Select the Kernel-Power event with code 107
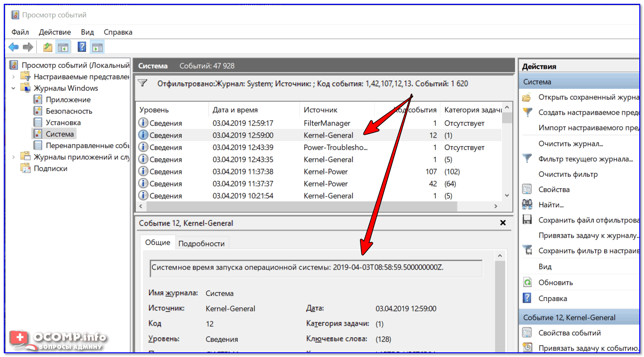This screenshot has height=357, width=644. [x=319, y=172]
